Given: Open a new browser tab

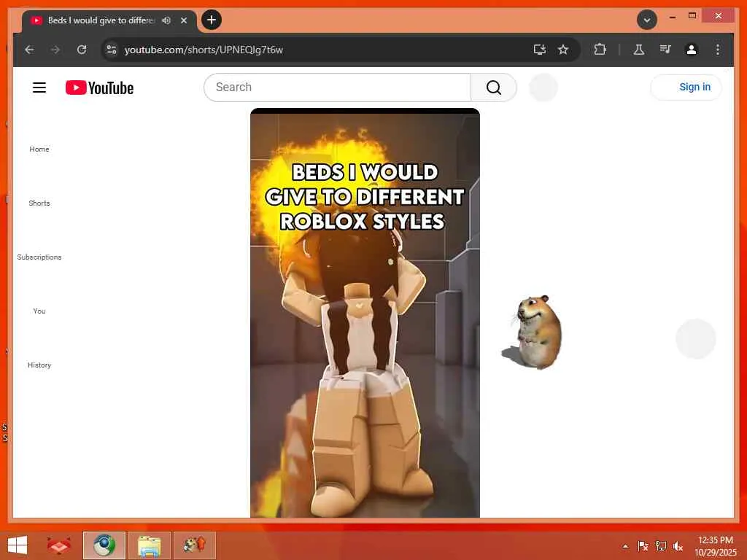Looking at the screenshot, I should (212, 20).
